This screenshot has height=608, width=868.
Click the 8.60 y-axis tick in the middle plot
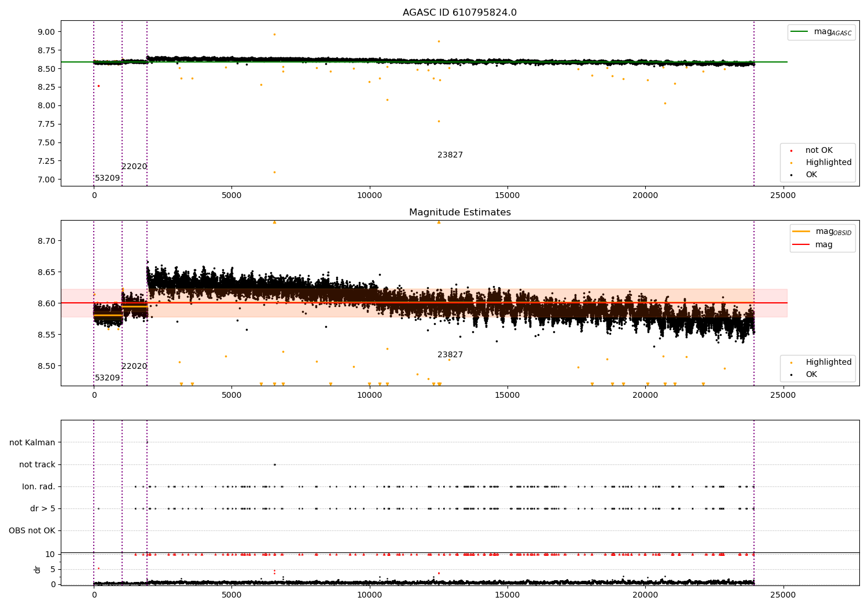point(46,303)
